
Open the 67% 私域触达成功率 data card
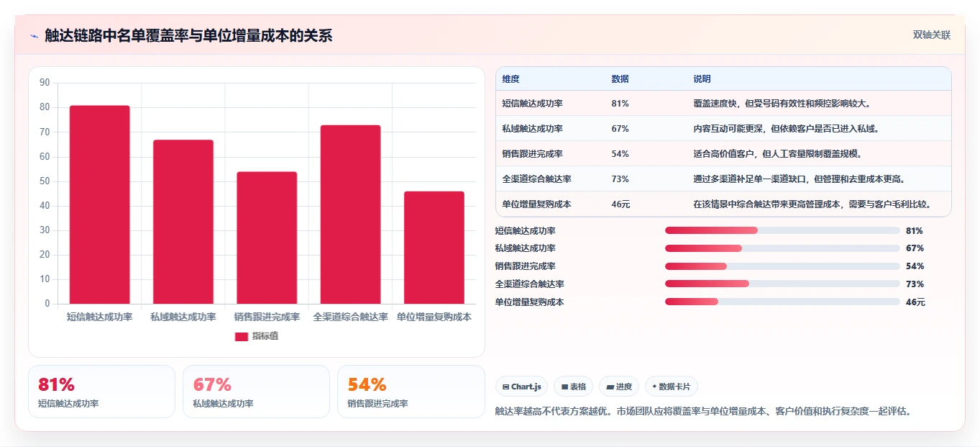point(256,392)
